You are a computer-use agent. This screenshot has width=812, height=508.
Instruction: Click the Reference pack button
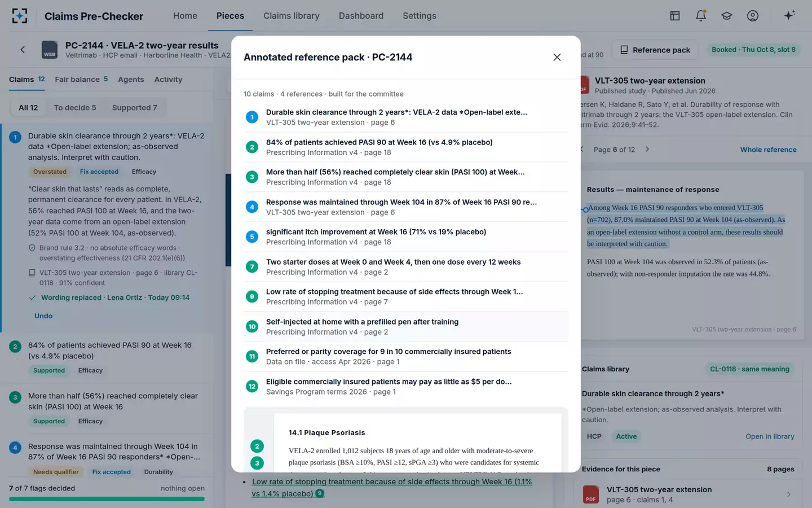click(x=655, y=50)
